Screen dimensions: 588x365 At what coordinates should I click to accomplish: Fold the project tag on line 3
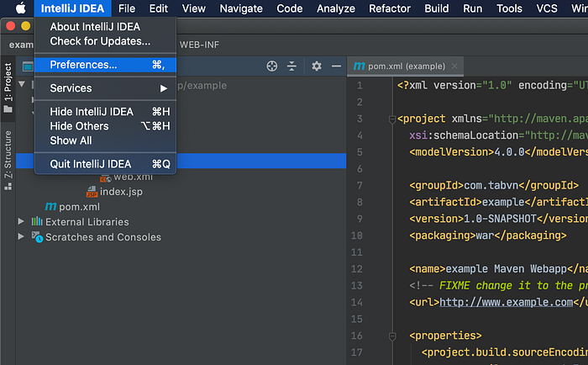coord(391,119)
